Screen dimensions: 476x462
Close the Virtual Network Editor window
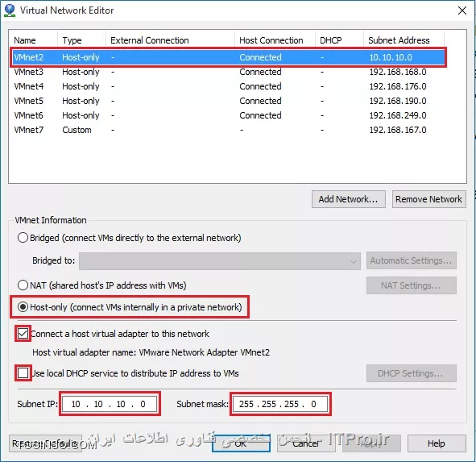[x=462, y=10]
